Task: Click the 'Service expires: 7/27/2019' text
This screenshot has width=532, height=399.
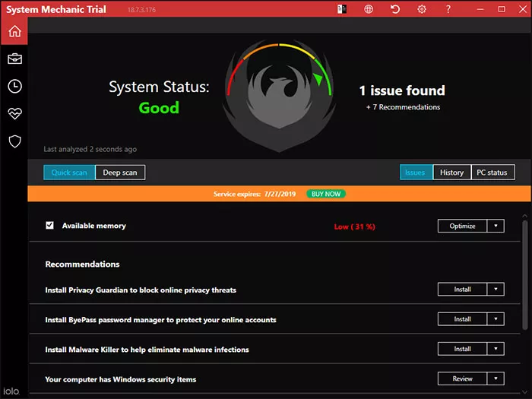Action: [x=255, y=194]
